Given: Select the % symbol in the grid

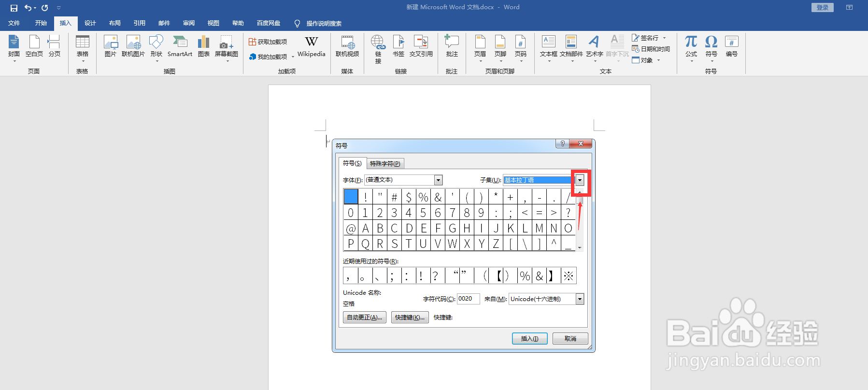Looking at the screenshot, I should (x=423, y=197).
